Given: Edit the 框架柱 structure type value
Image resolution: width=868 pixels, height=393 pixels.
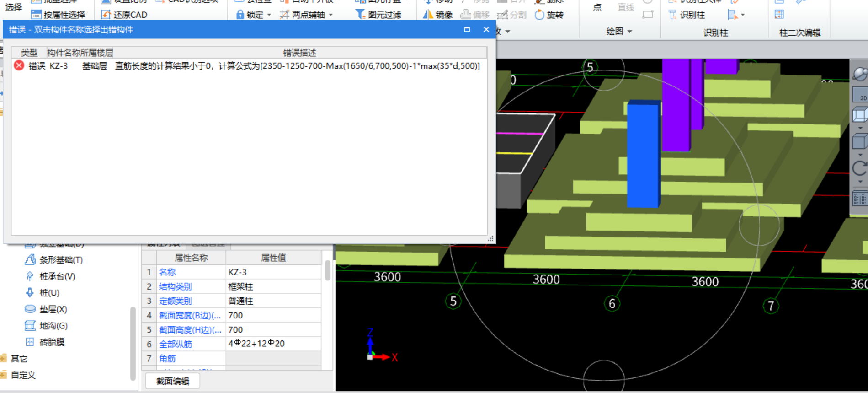Looking at the screenshot, I should [273, 287].
